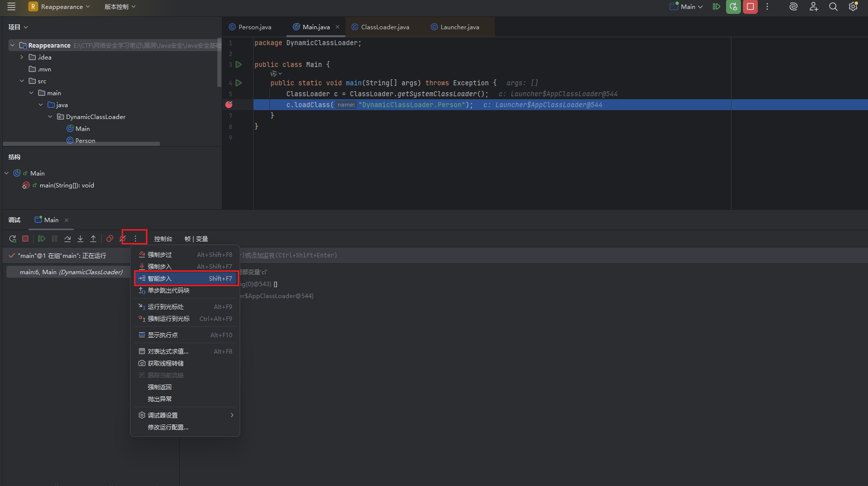Stop debugging with the red square in debug panel
868x486 pixels.
coord(25,239)
